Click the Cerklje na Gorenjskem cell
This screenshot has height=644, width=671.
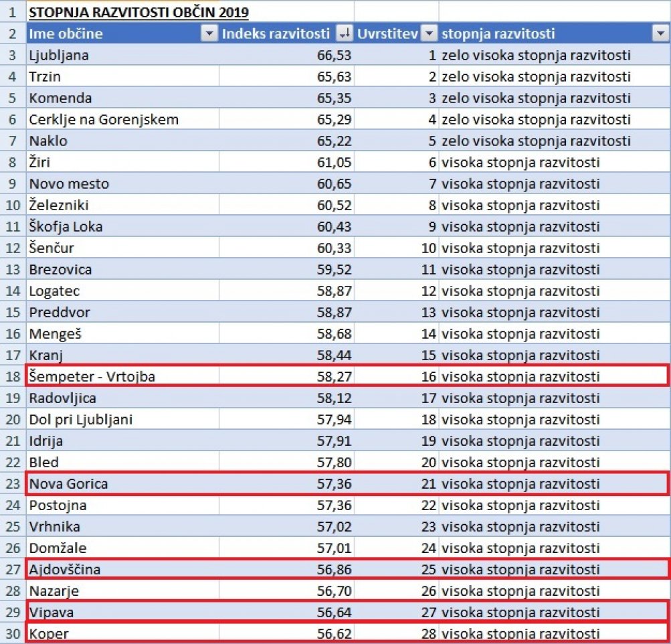(123, 119)
